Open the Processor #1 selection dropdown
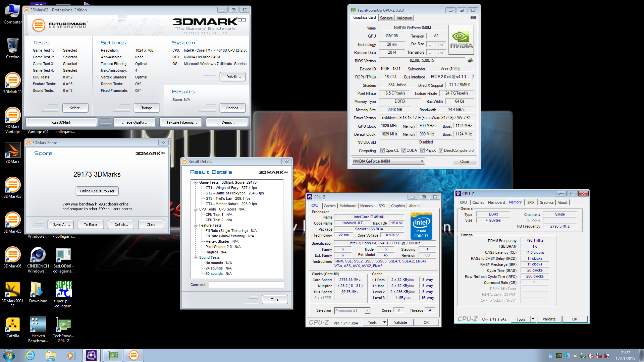The width and height of the screenshot is (644, 362). tap(352, 311)
